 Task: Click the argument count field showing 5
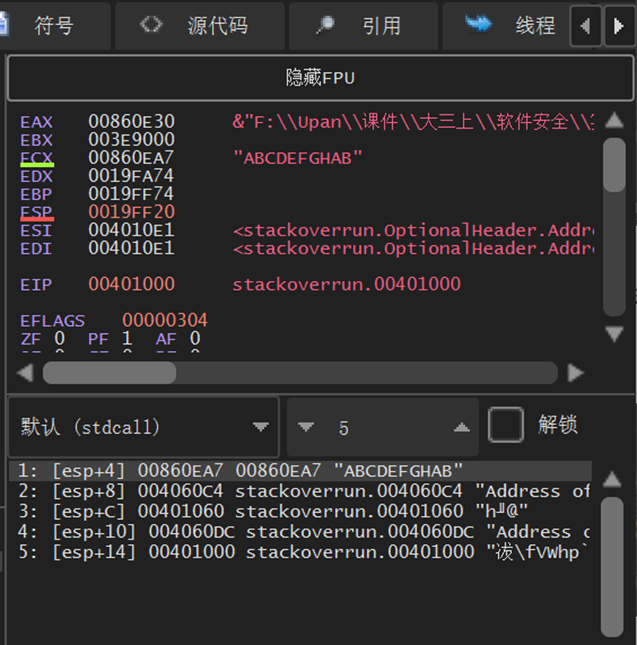click(383, 428)
